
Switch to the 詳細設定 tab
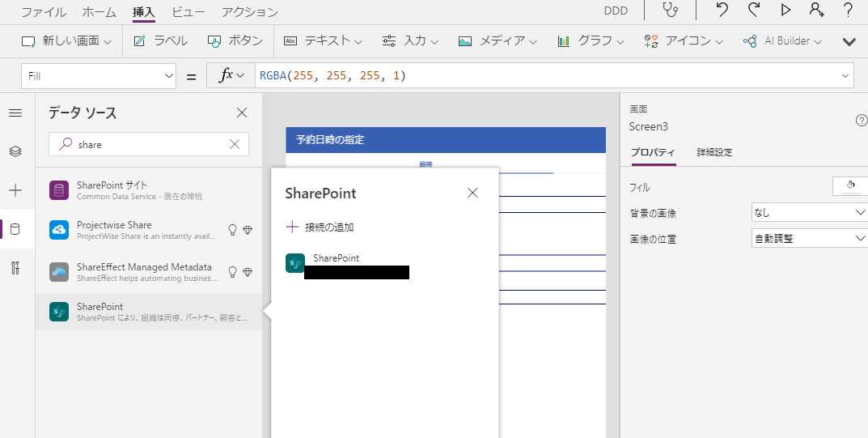(714, 152)
